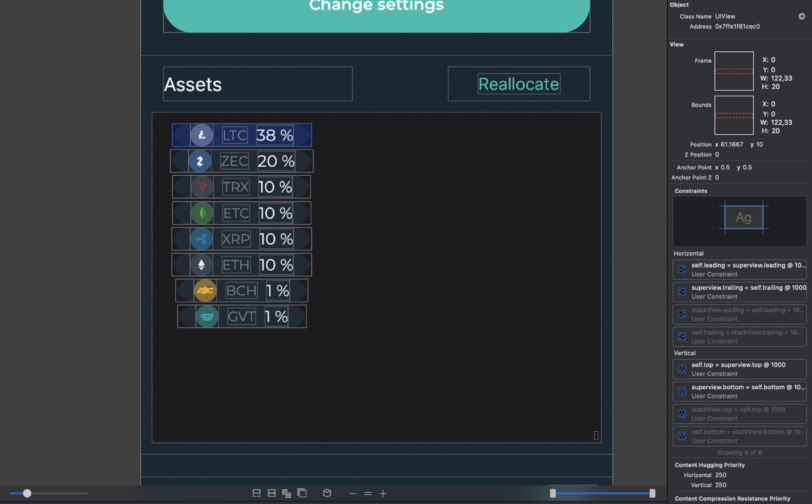Viewport: 812px width, 504px height.
Task: Select the ZEC label
Action: [x=234, y=161]
